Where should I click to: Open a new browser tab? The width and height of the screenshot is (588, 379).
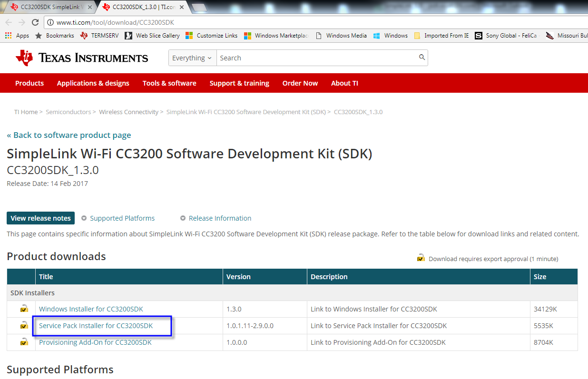coord(199,7)
